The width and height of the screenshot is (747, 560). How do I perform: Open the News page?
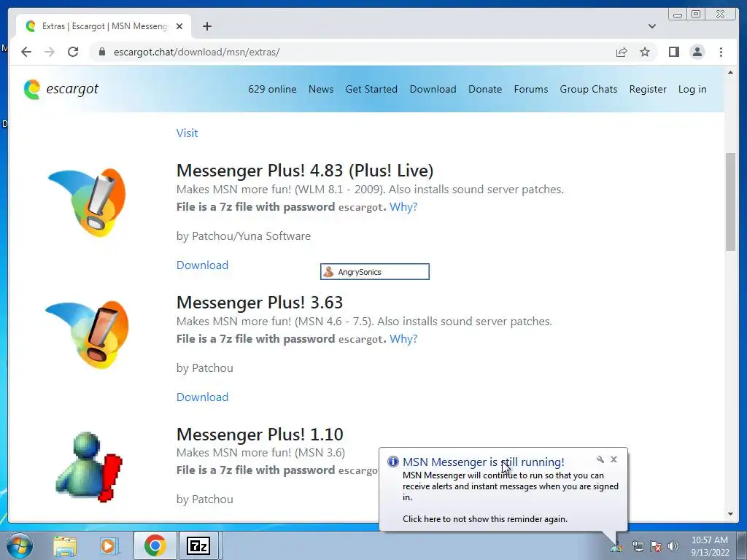pos(321,89)
